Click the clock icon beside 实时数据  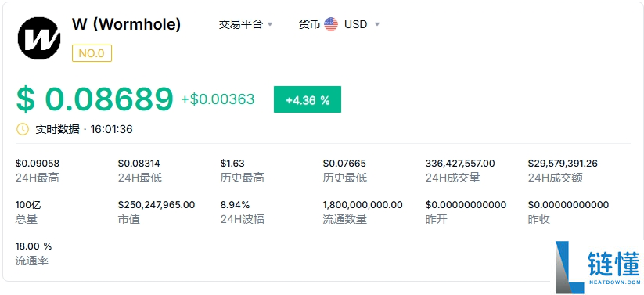point(22,129)
